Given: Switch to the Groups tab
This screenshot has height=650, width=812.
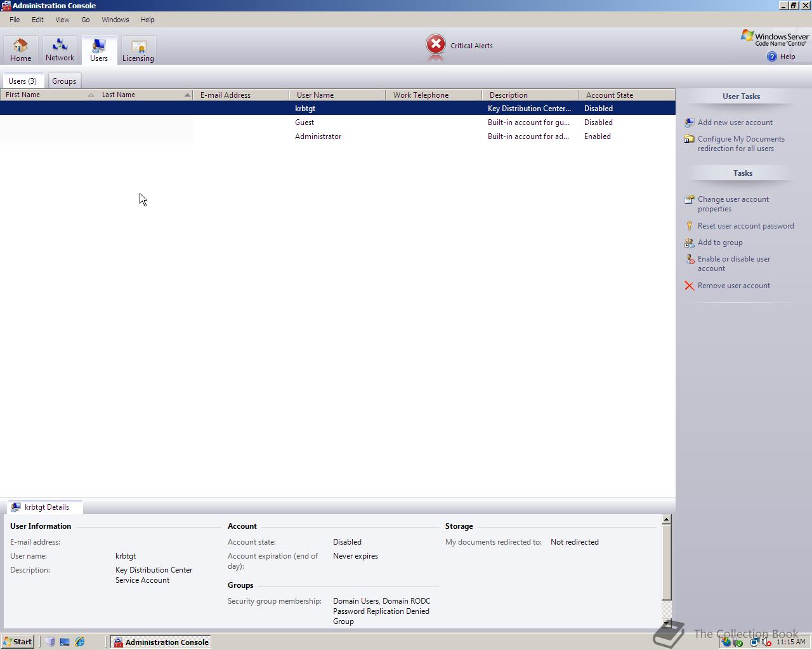Looking at the screenshot, I should click(64, 81).
